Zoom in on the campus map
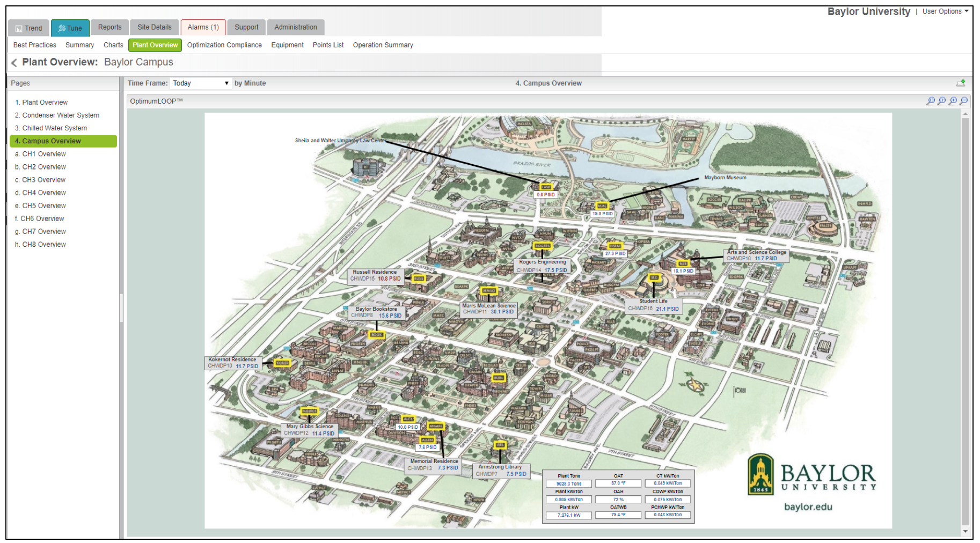 point(953,100)
